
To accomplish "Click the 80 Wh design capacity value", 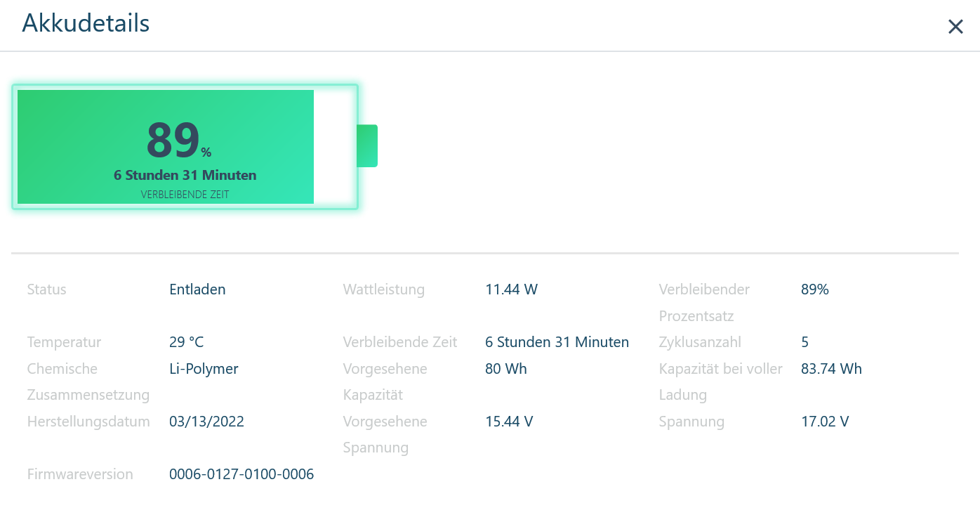I will click(x=505, y=369).
